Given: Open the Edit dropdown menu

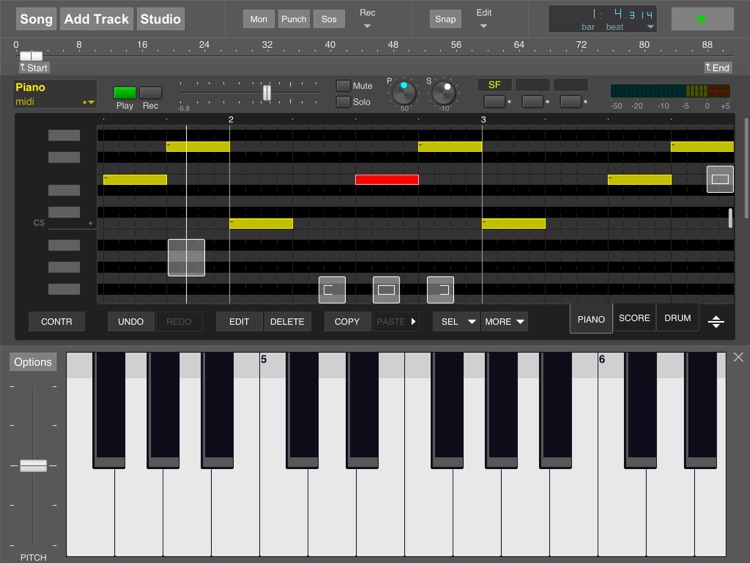Looking at the screenshot, I should (x=484, y=19).
